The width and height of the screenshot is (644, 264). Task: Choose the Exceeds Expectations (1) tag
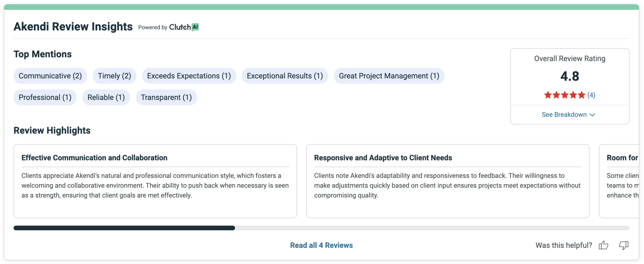(189, 76)
